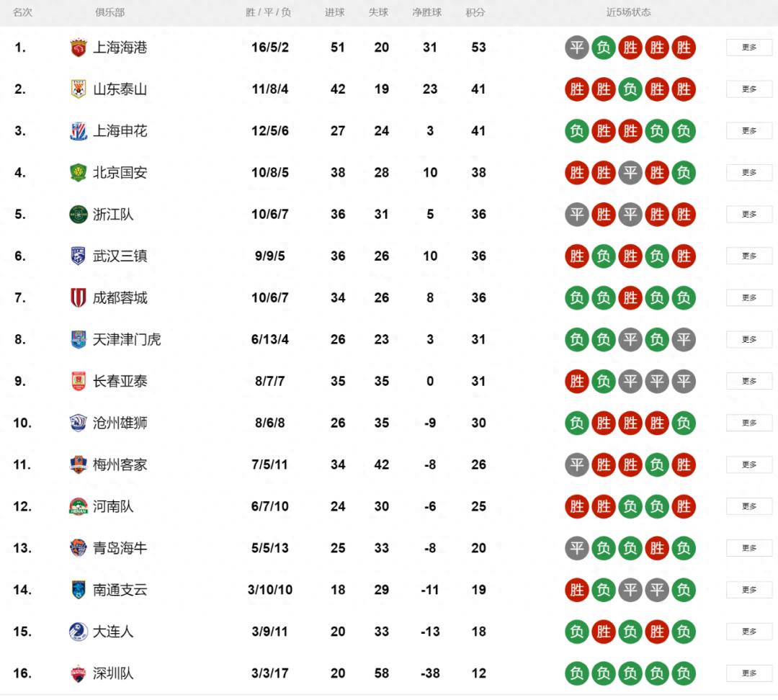
Task: Click the Meizhou Hakka (梅州客家) club icon
Action: pos(78,465)
